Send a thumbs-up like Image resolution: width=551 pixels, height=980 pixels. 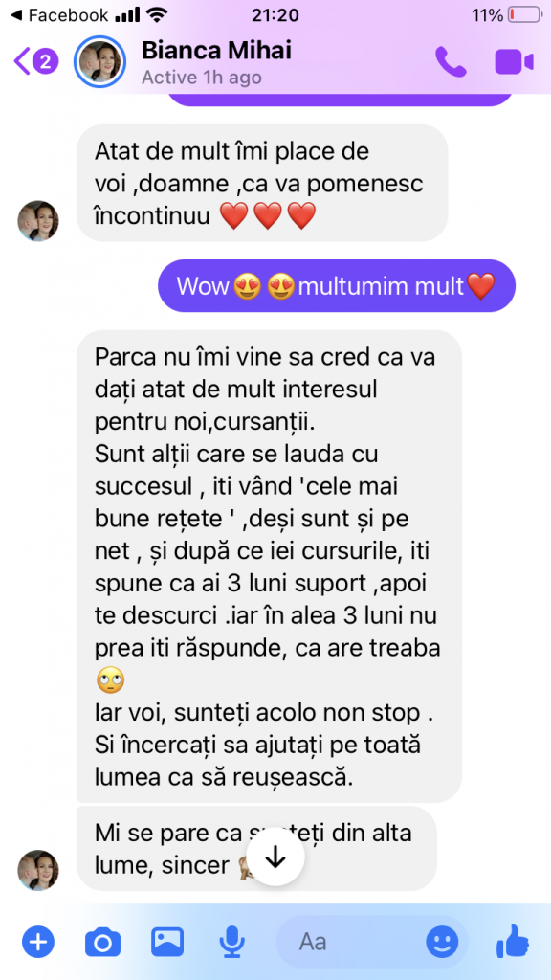[x=513, y=941]
